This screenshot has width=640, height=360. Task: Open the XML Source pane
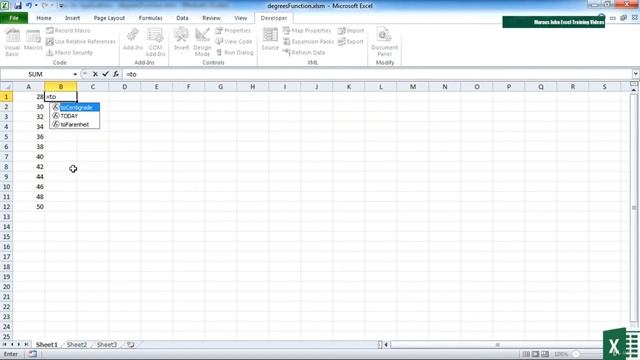[270, 40]
